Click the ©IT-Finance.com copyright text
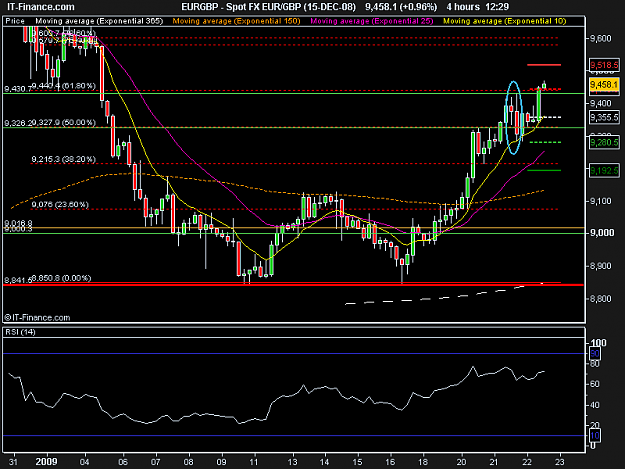Image resolution: width=625 pixels, height=469 pixels. point(37,318)
